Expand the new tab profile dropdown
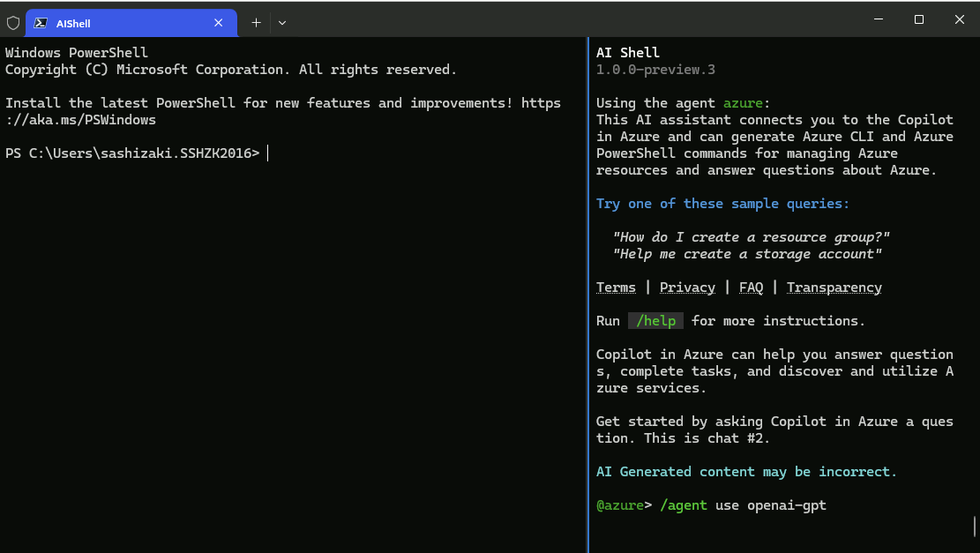The image size is (980, 553). coord(282,23)
